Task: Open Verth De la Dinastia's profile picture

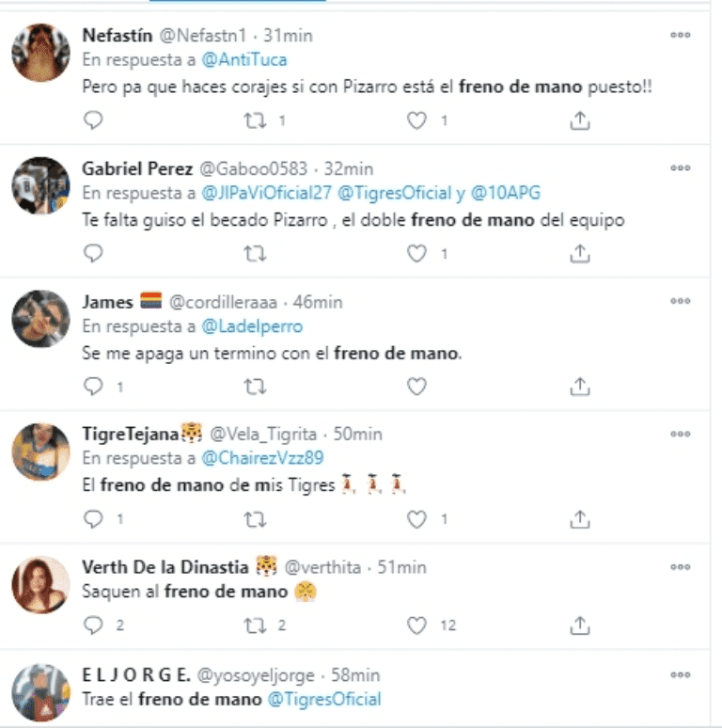Action: [x=40, y=584]
